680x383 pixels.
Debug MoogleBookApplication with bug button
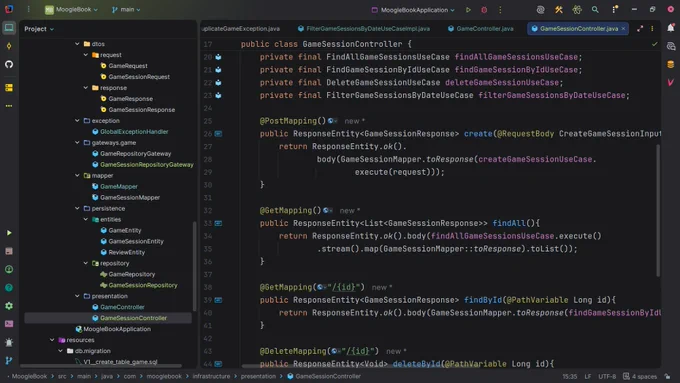click(x=484, y=10)
